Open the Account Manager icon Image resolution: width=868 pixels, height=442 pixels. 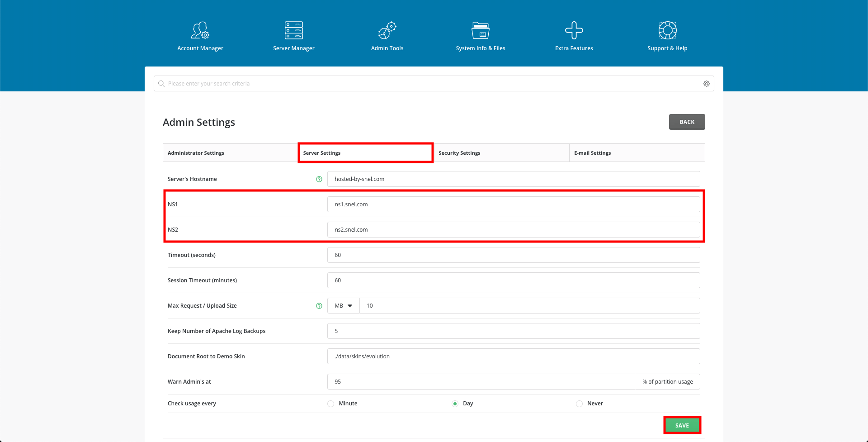coord(200,30)
